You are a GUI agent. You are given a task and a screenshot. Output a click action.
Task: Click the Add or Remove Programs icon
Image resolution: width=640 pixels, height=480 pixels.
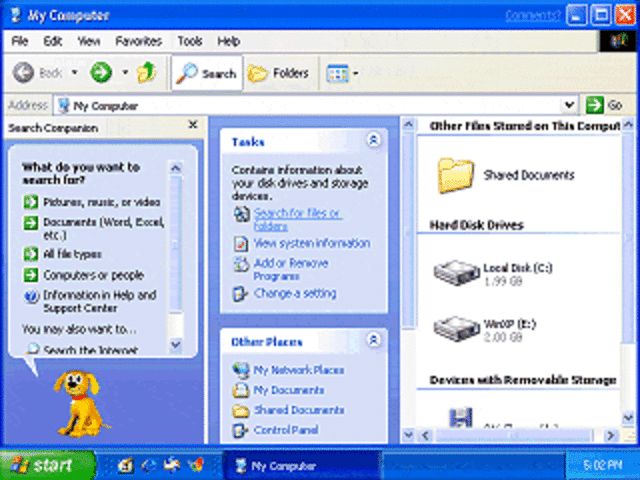[241, 264]
